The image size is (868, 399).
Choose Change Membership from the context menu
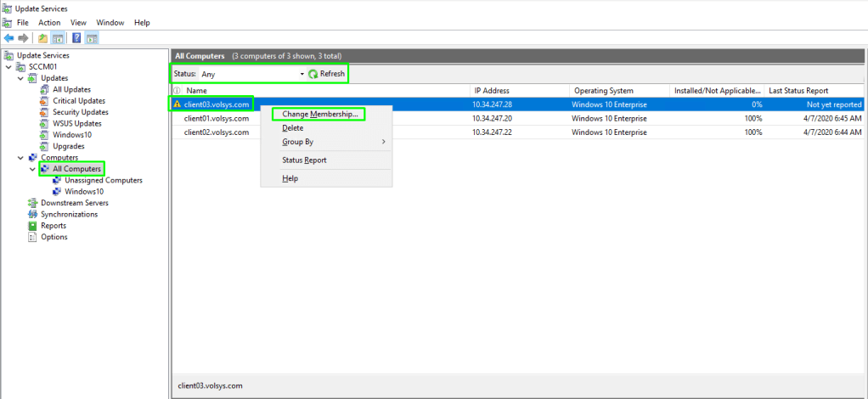pyautogui.click(x=319, y=114)
